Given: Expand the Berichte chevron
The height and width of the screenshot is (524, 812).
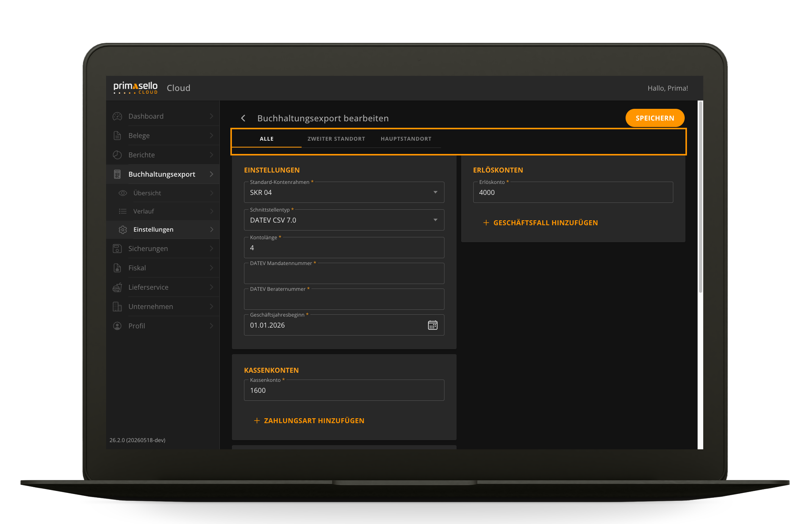Looking at the screenshot, I should tap(211, 155).
